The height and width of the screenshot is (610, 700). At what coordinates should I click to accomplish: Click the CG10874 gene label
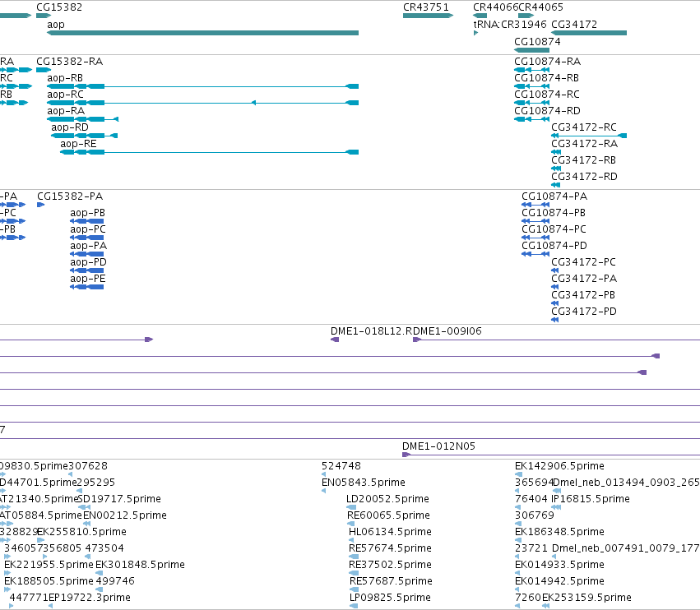537,41
